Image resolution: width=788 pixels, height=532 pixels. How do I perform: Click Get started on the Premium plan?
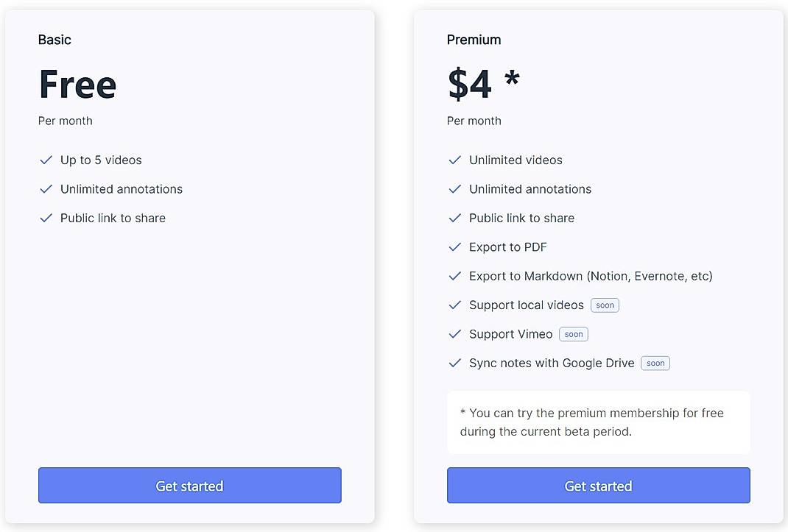coord(598,486)
